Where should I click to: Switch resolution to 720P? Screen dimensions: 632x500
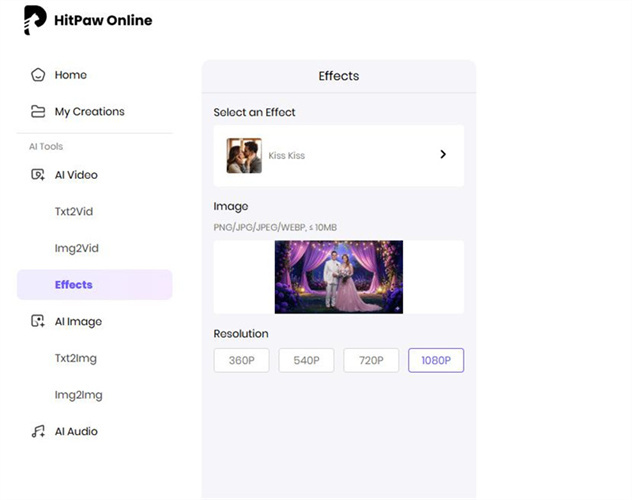click(x=371, y=361)
